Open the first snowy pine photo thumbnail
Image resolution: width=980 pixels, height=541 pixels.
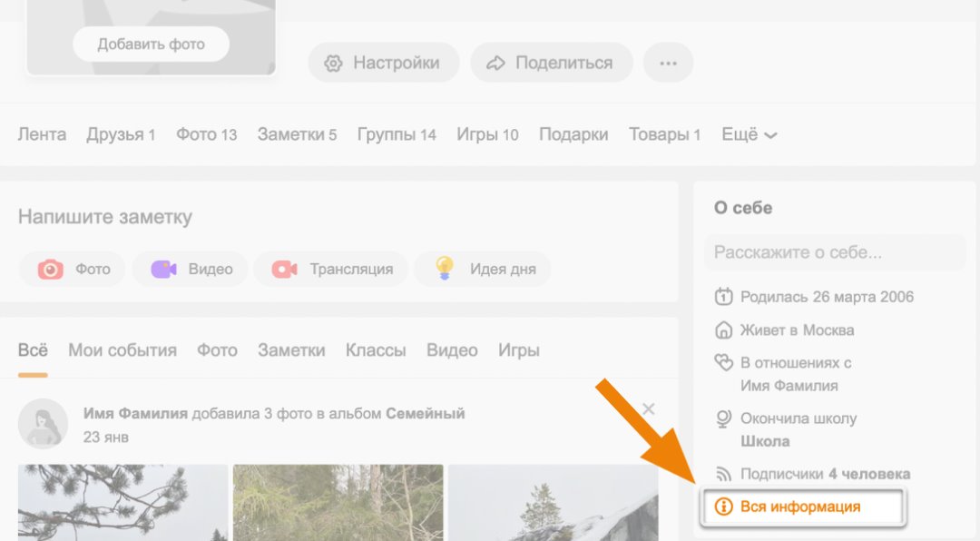tap(122, 502)
